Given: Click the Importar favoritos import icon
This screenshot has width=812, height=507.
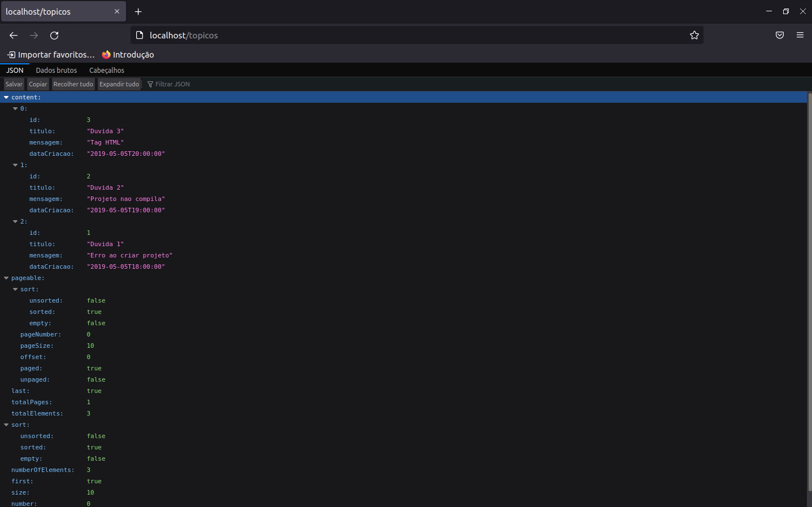Looking at the screenshot, I should tap(11, 55).
